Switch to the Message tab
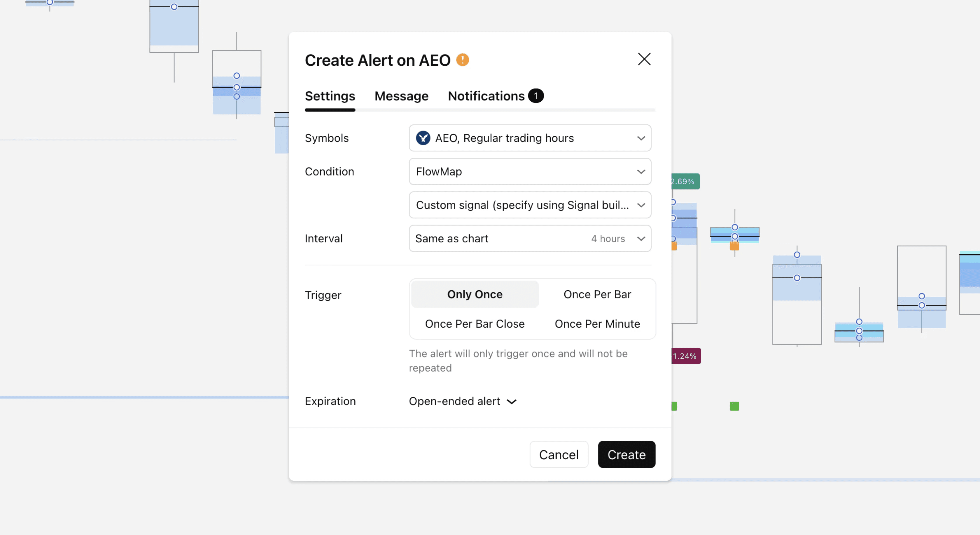The width and height of the screenshot is (980, 535). 401,96
